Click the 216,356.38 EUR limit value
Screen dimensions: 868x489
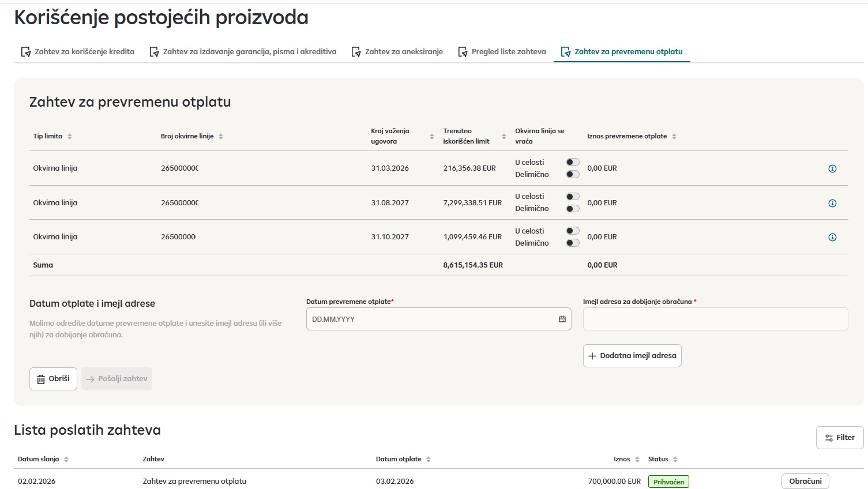[469, 168]
